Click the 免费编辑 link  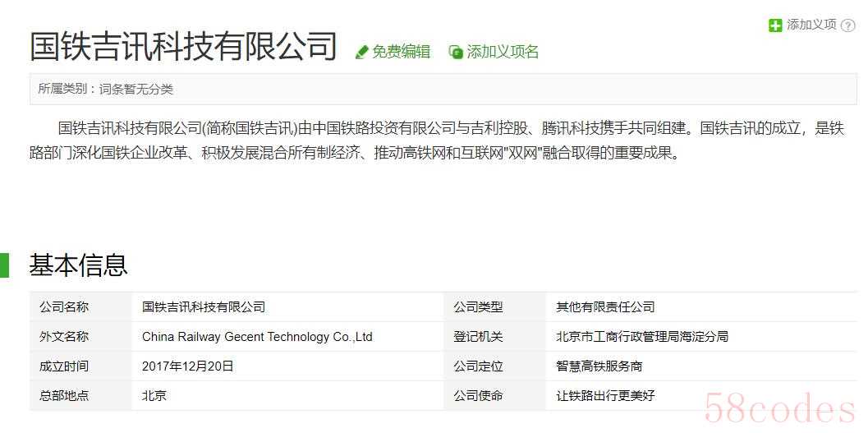point(401,52)
